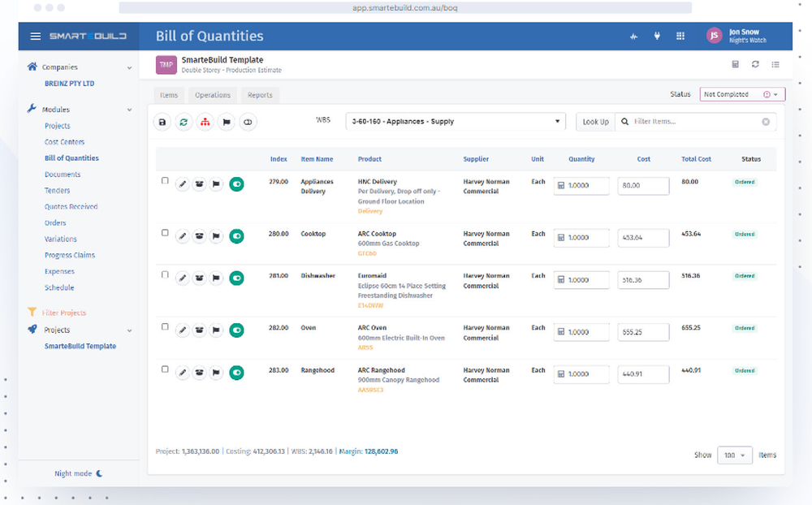Open Documents module link
The image size is (812, 505).
tap(63, 175)
